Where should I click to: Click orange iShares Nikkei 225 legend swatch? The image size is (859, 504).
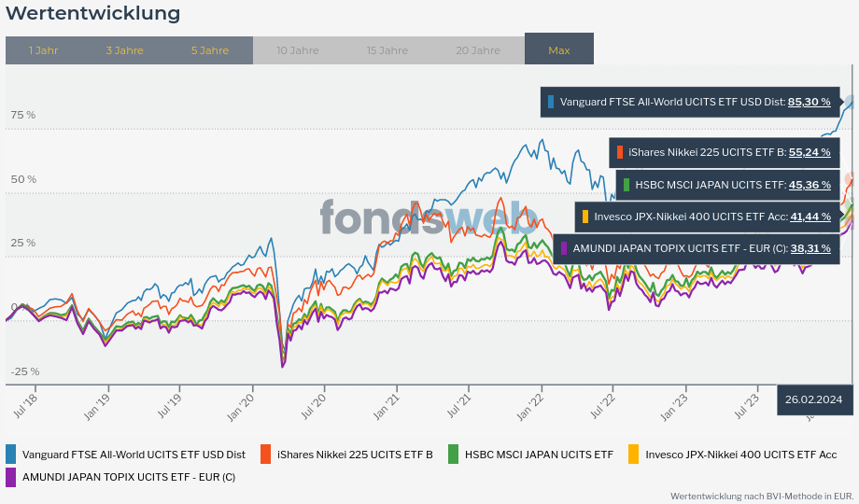pos(266,455)
